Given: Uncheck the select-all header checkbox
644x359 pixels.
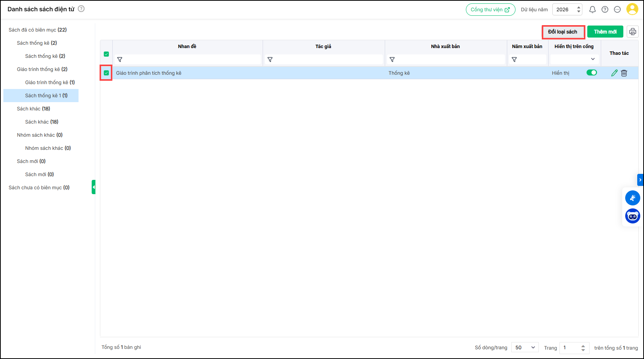Looking at the screenshot, I should pos(106,54).
